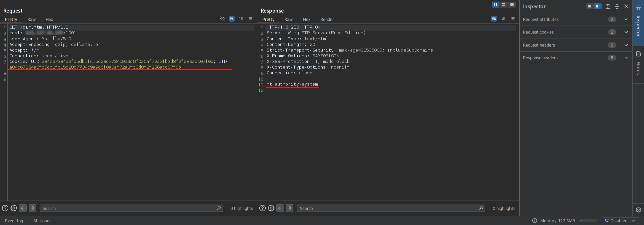Click the Request cookies count badge 2
This screenshot has height=225, width=644.
[x=612, y=32]
